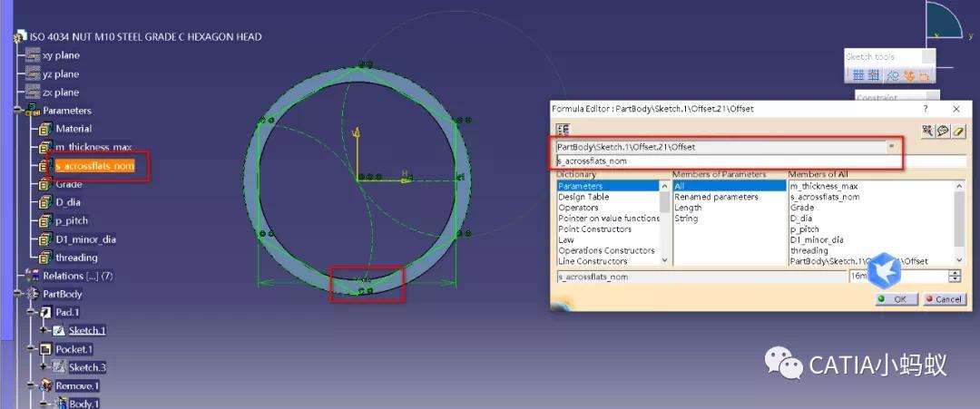Click the value stepper up arrow
The image size is (980, 409).
pos(955,272)
